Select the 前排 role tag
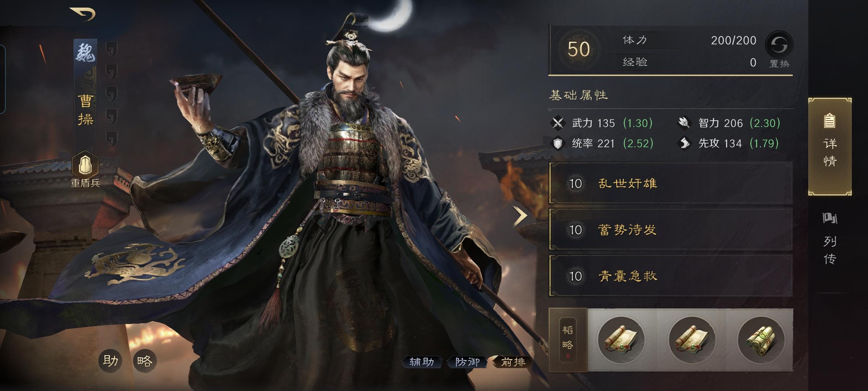 pos(513,362)
